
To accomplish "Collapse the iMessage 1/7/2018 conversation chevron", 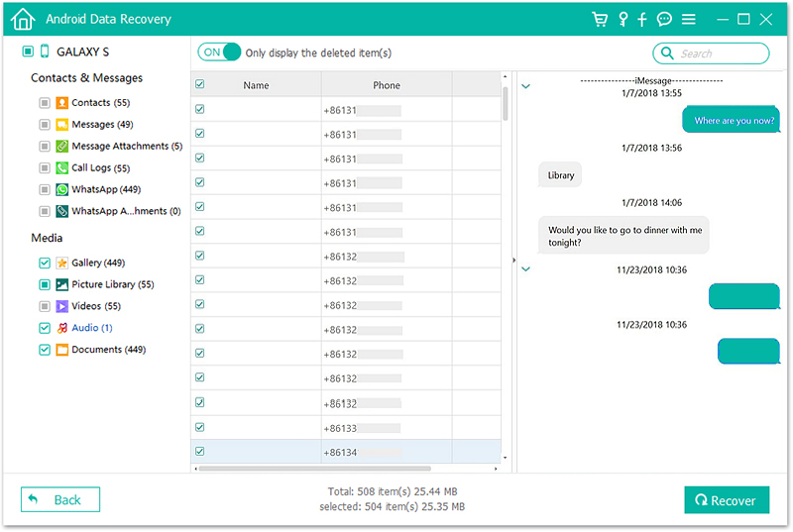I will tap(526, 86).
